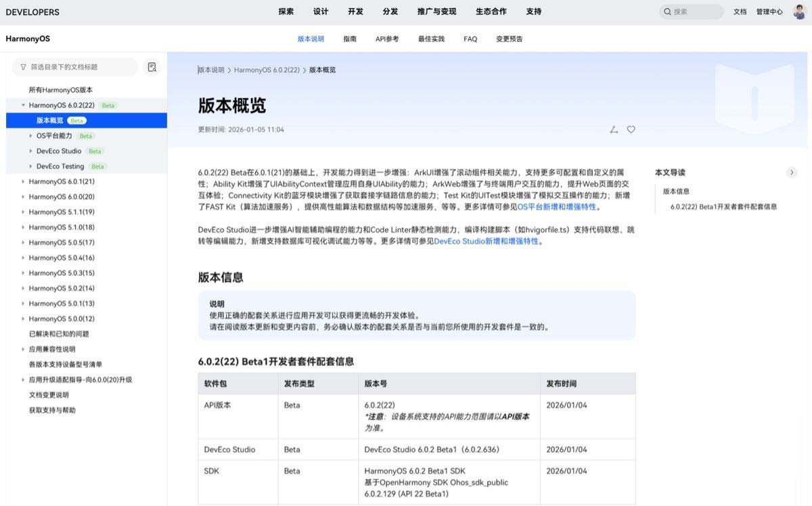Open the 探索 top menu
The height and width of the screenshot is (506, 812).
point(286,11)
